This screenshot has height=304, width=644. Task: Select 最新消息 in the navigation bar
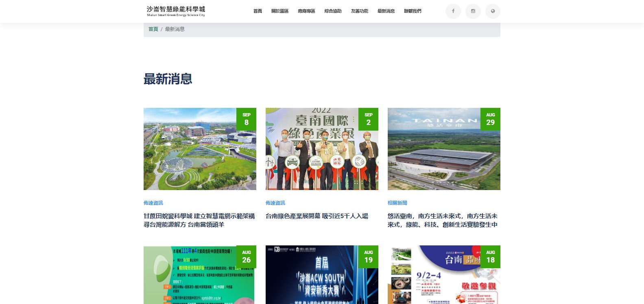(x=386, y=11)
